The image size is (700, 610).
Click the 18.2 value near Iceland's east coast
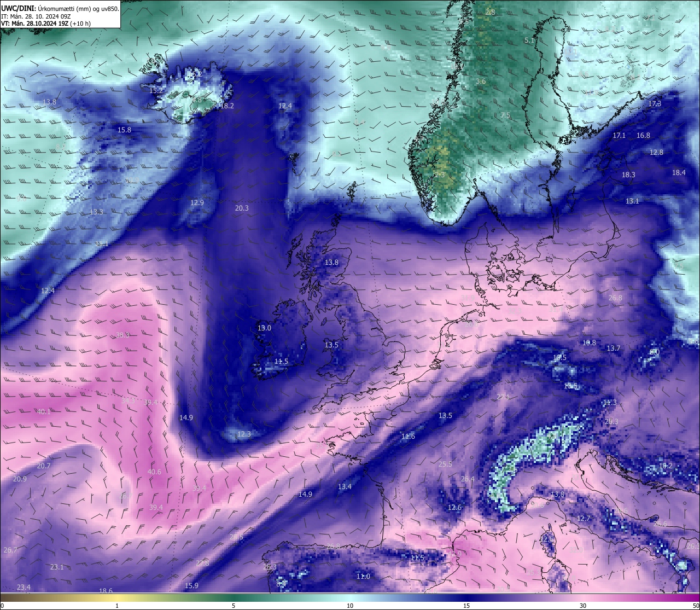tap(227, 106)
